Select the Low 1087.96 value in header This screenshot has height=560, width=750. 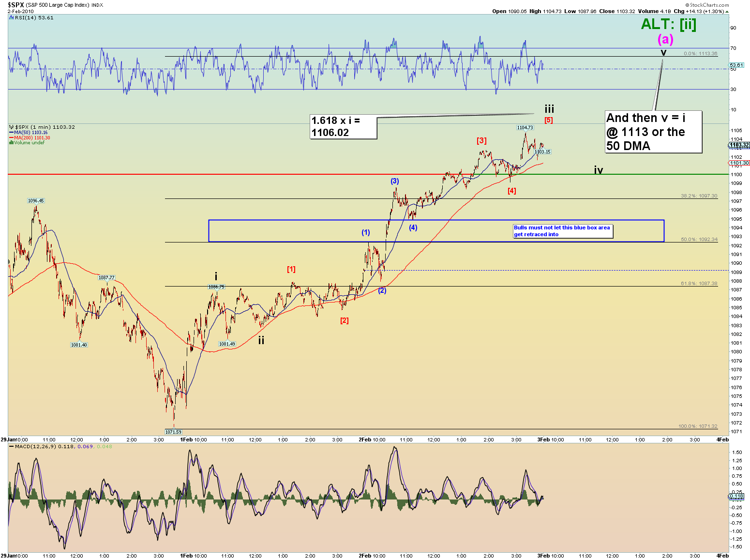point(580,11)
